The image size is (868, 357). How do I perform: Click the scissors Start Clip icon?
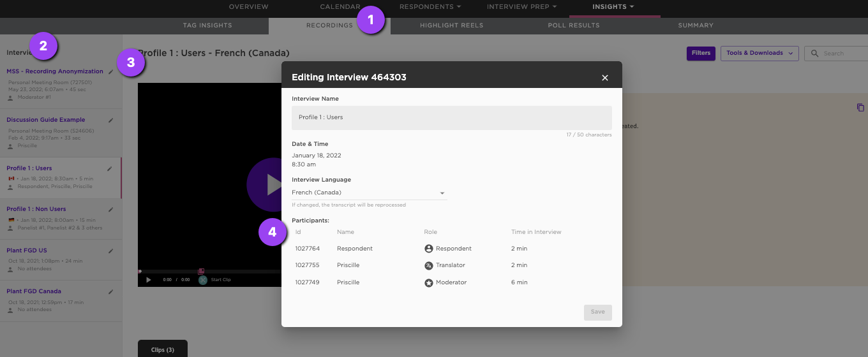(x=203, y=280)
